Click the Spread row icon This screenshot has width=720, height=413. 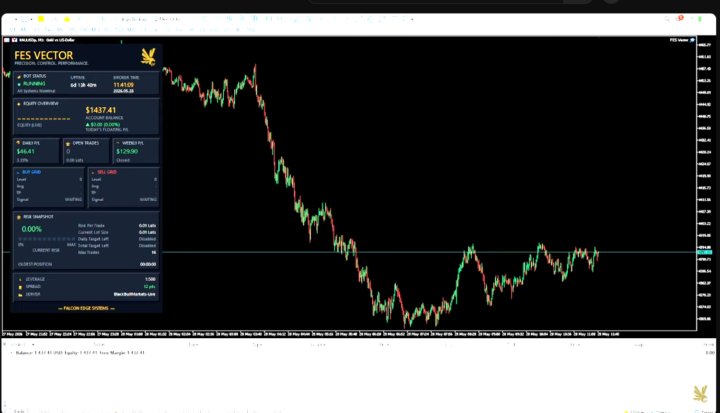tap(20, 287)
